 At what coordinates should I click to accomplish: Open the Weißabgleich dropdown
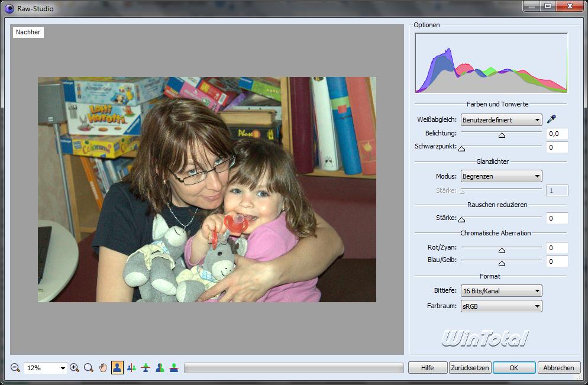502,120
